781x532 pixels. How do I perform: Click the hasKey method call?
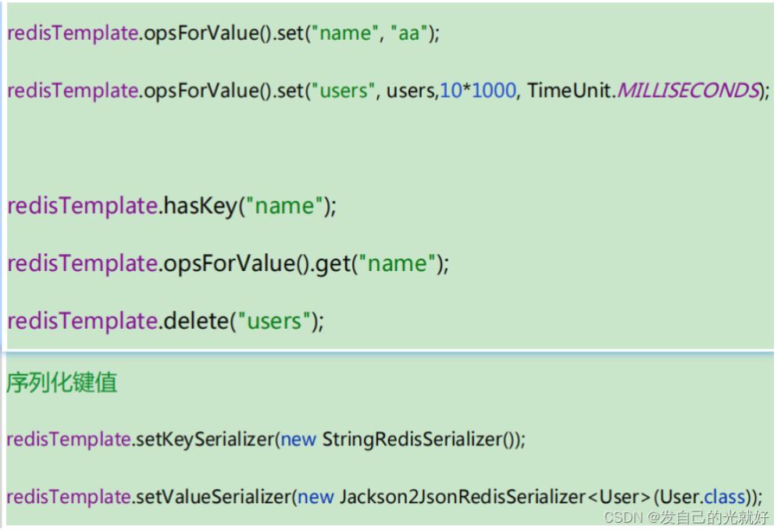pyautogui.click(x=199, y=207)
